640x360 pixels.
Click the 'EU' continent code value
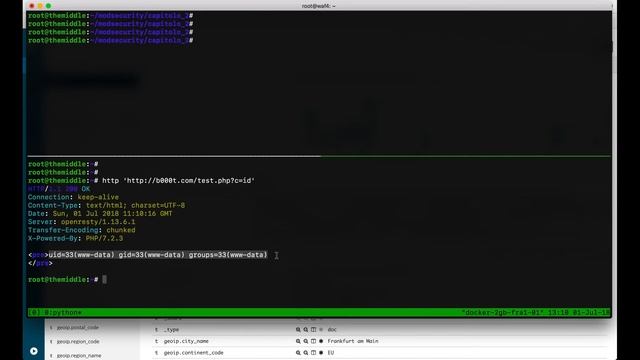[x=331, y=352]
